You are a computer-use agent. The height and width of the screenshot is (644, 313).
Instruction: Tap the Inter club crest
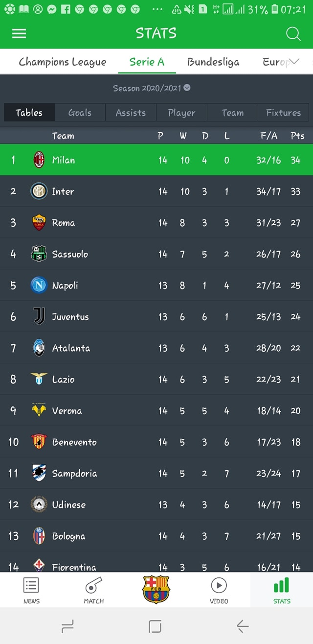[39, 191]
